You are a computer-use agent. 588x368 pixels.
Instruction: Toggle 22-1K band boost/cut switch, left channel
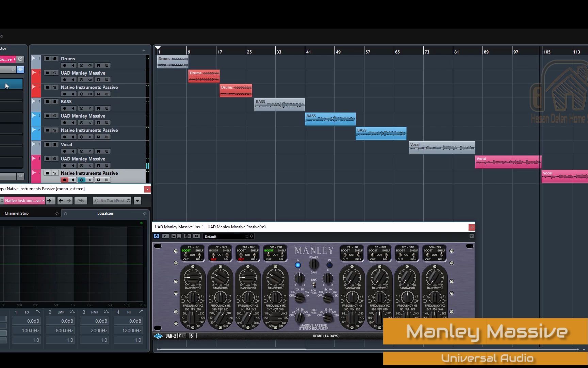pyautogui.click(x=186, y=255)
